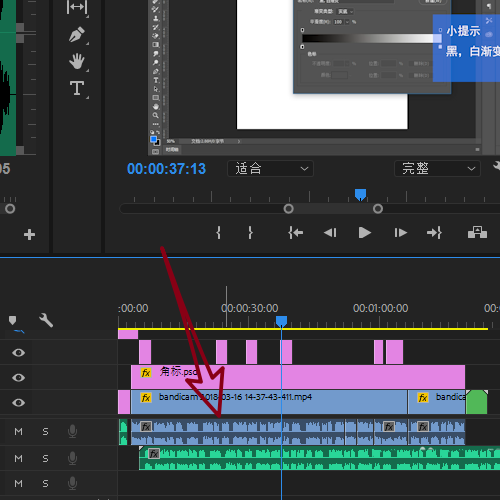Viewport: 500px width, 500px height.
Task: Click the Lift button in the monitor controls
Action: pos(477,232)
